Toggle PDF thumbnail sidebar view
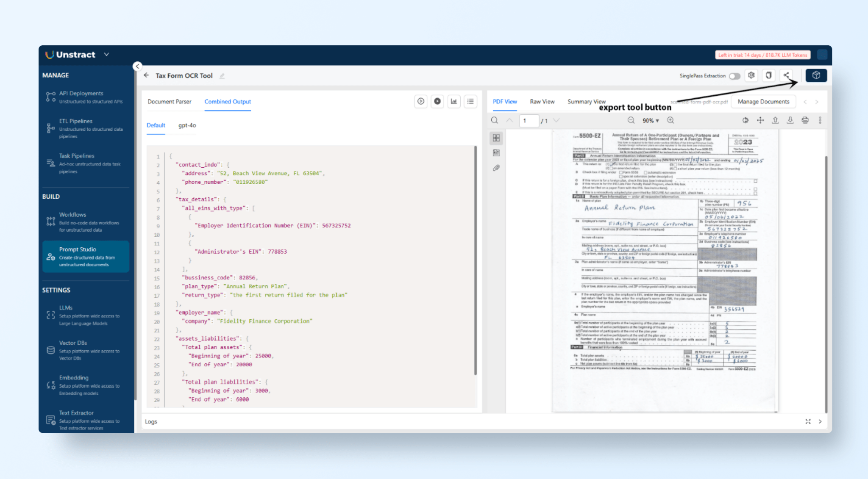 pos(496,138)
